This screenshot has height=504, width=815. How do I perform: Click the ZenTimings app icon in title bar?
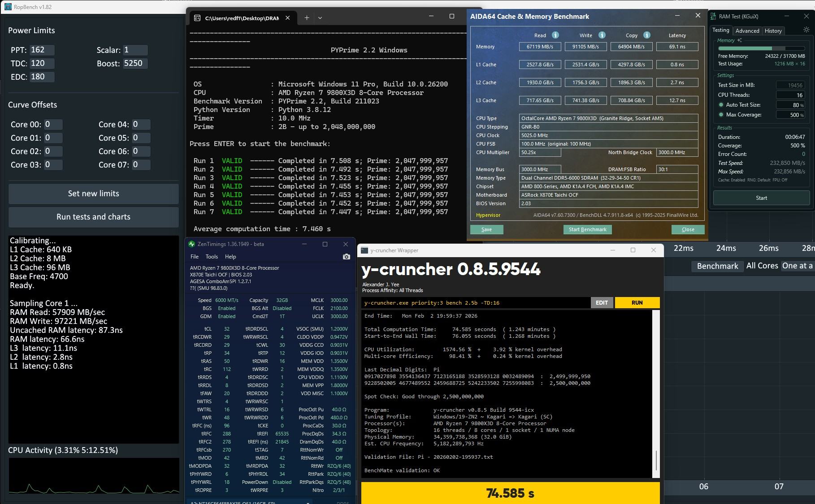192,244
